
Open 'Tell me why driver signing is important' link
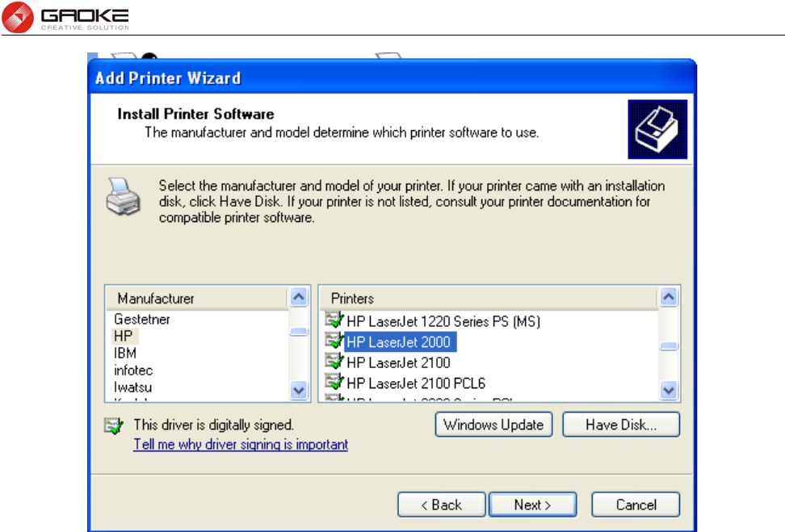(241, 445)
